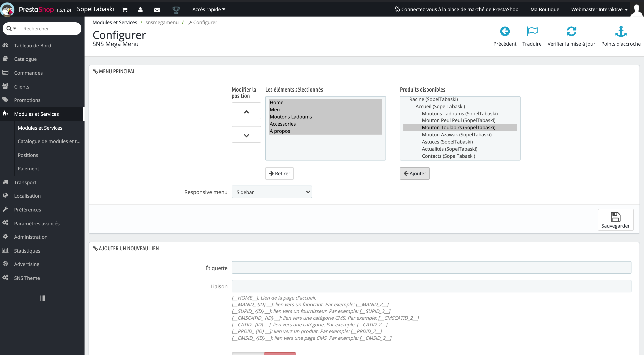Collapse sidebar using the bars icon

pos(42,298)
